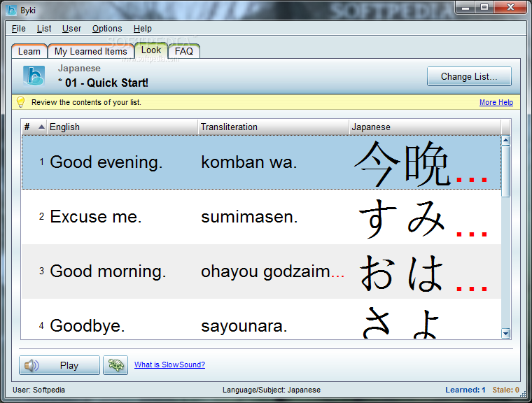Click the sayounara. transliteration cell
This screenshot has width=532, height=403.
244,325
